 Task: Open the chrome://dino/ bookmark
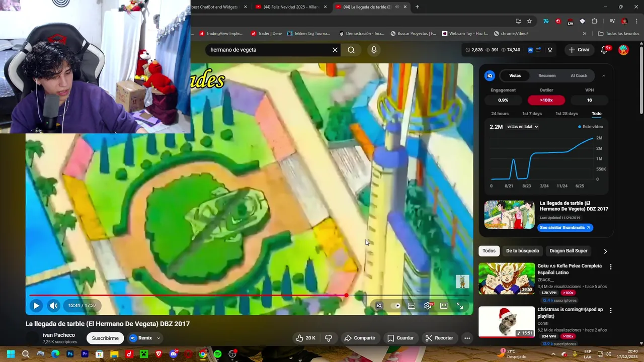511,34
